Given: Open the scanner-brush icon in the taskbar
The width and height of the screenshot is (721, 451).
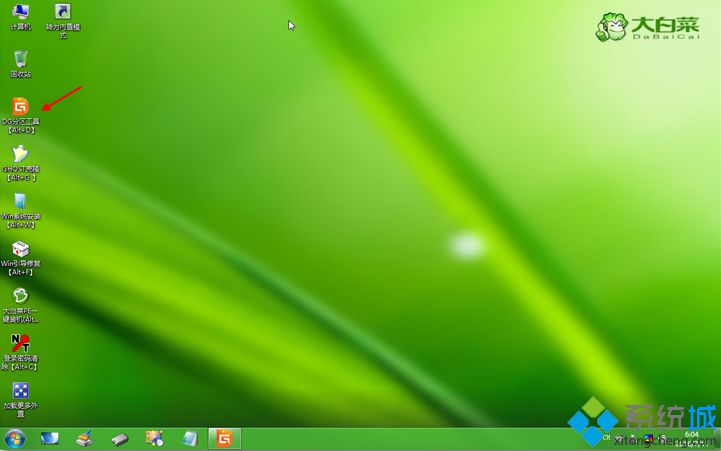Looking at the screenshot, I should [85, 439].
